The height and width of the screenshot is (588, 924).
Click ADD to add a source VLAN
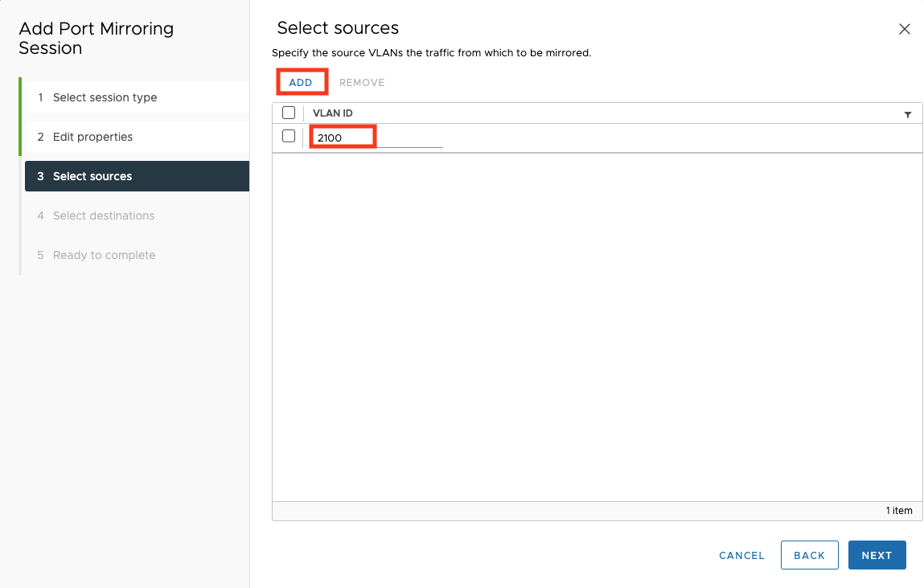coord(301,82)
